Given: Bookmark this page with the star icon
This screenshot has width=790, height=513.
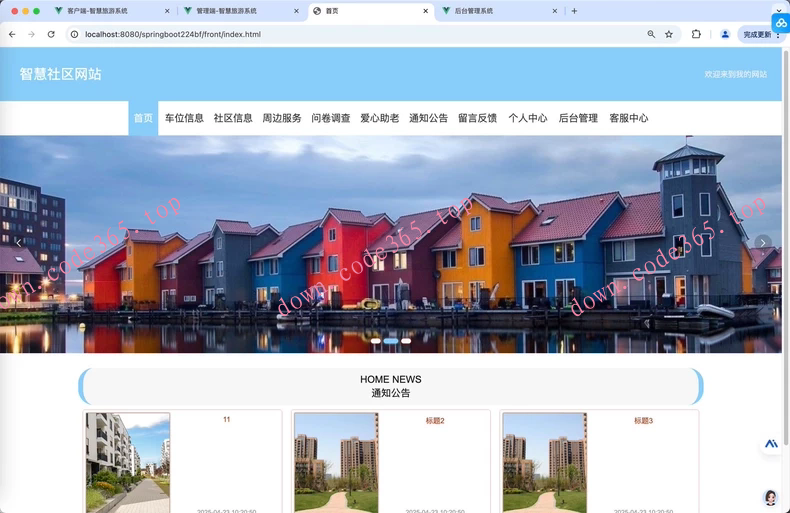Looking at the screenshot, I should [669, 34].
